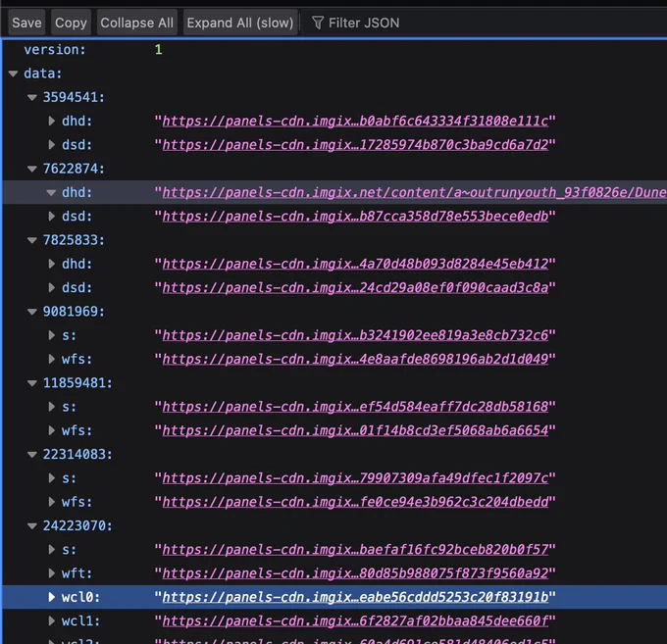This screenshot has height=644, width=667.
Task: Open link ending baefaf16fc92bceb820b0f57
Action: 355,550
